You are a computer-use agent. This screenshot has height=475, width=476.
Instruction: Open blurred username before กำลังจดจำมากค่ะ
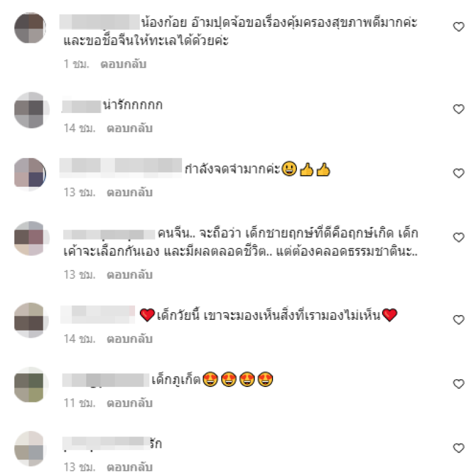pyautogui.click(x=121, y=168)
